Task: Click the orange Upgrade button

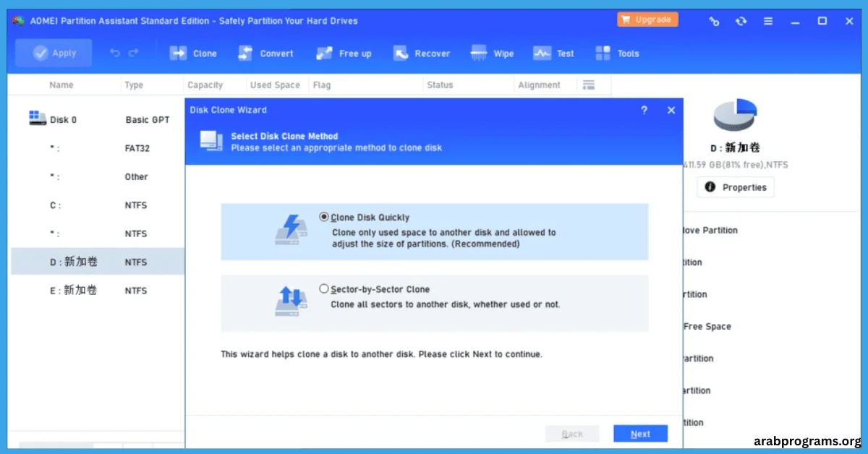Action: [647, 20]
